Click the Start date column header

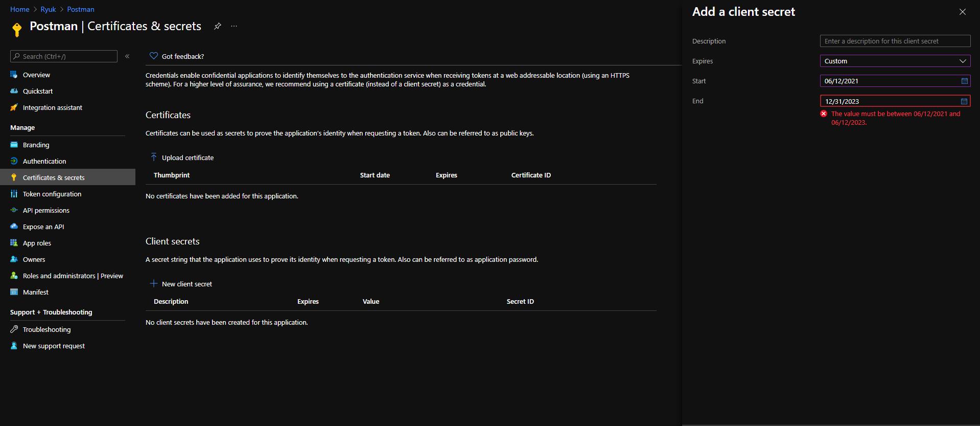click(375, 175)
